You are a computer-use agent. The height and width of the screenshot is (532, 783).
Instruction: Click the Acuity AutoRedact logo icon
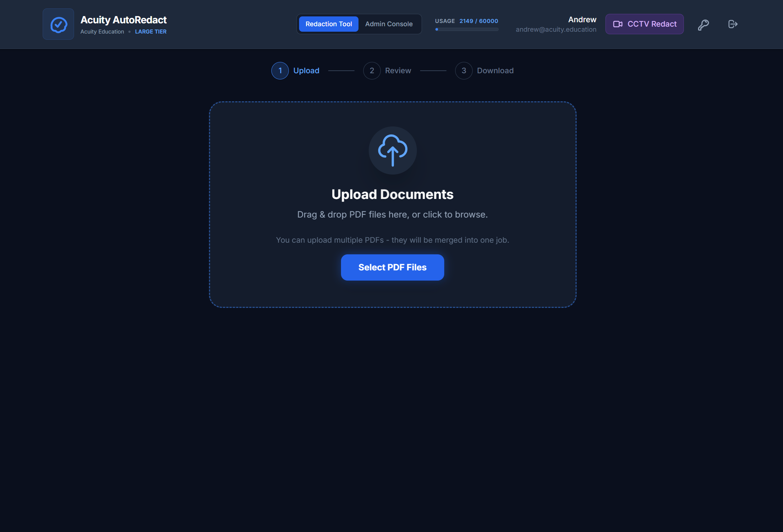coord(58,24)
